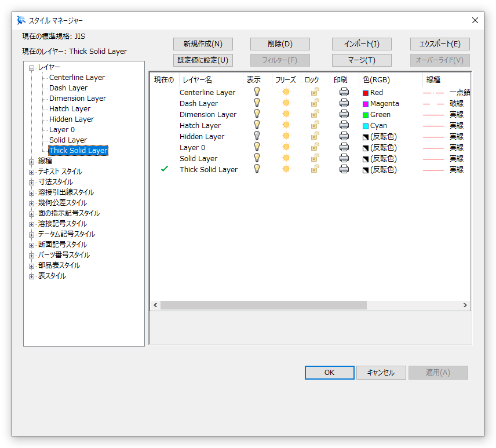The image size is (496, 448).
Task: Expand the 寸法スタイル tree node
Action: 32,182
